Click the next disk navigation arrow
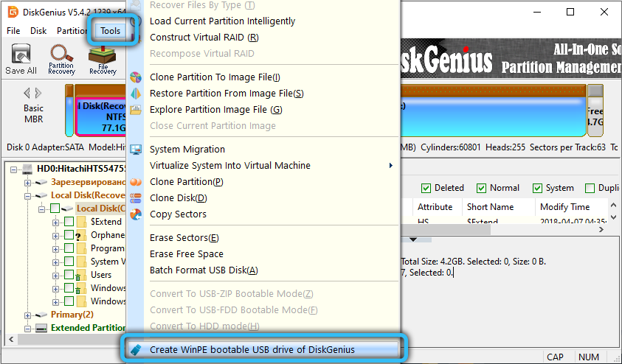Image resolution: width=622 pixels, height=364 pixels. pos(37,93)
